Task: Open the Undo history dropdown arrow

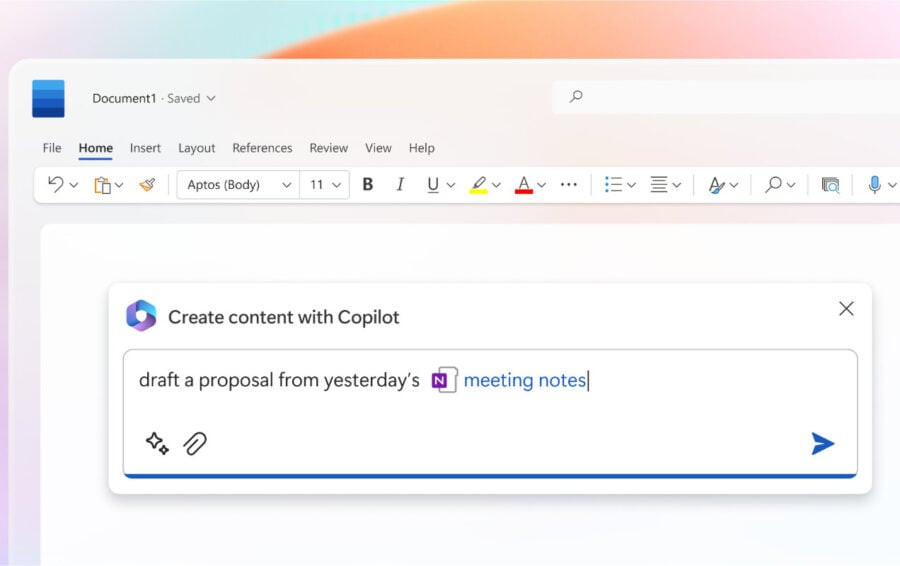Action: 73,185
